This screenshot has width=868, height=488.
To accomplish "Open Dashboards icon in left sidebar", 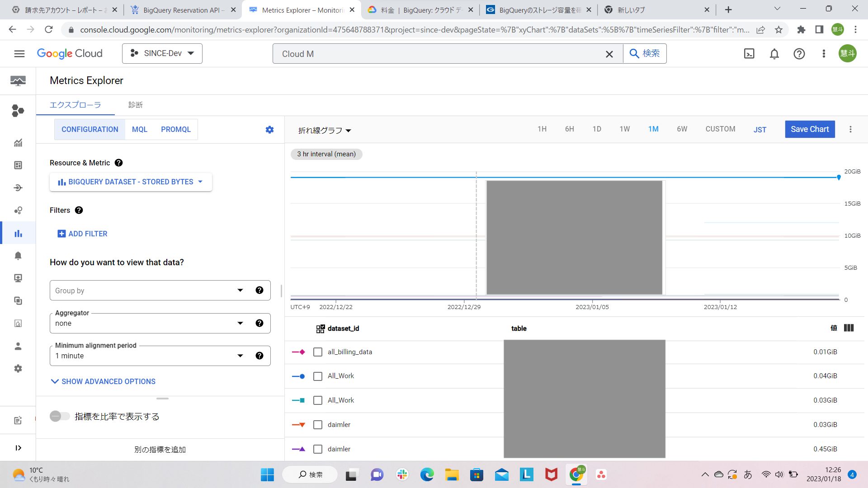I will [18, 165].
